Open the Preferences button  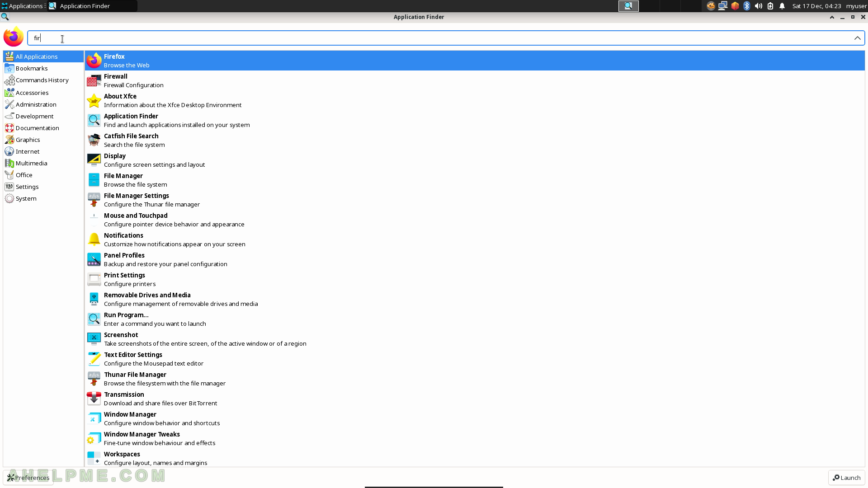pyautogui.click(x=28, y=478)
